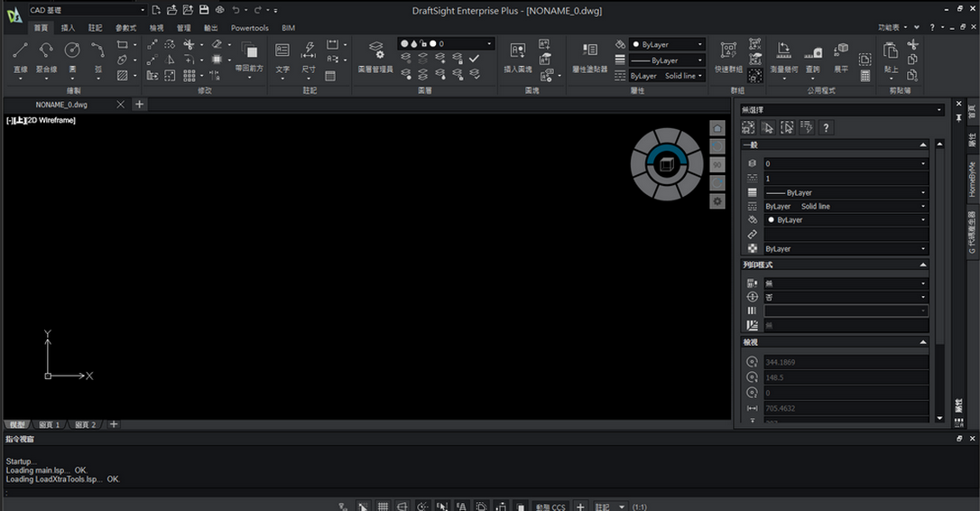The height and width of the screenshot is (511, 980).
Task: Switch to the 配置 1 sheet tab
Action: pos(49,424)
